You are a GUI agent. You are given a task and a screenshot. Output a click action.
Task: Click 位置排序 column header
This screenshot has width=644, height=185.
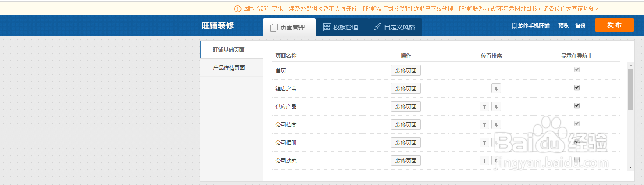click(491, 56)
